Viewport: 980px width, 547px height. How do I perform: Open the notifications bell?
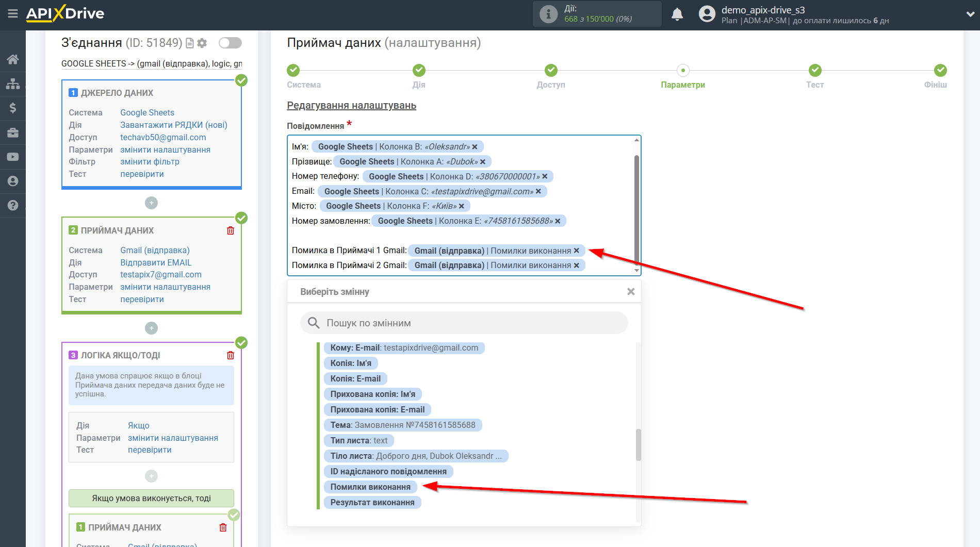[677, 14]
